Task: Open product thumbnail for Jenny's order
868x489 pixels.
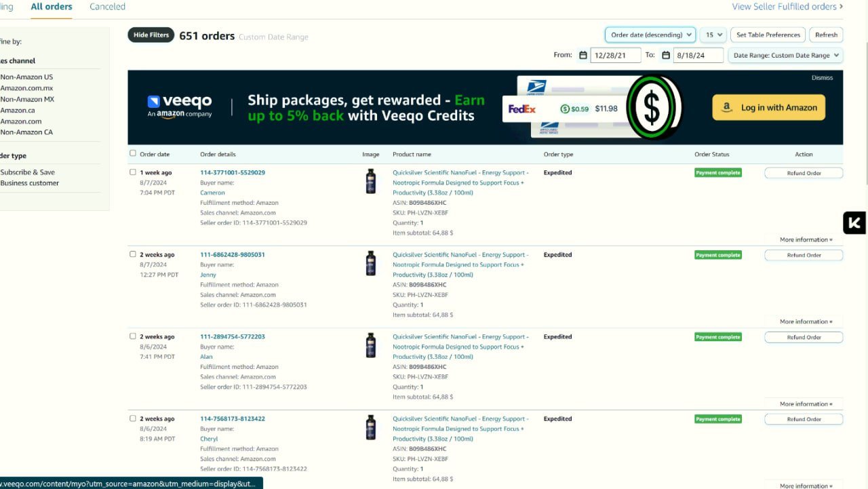Action: pyautogui.click(x=371, y=263)
